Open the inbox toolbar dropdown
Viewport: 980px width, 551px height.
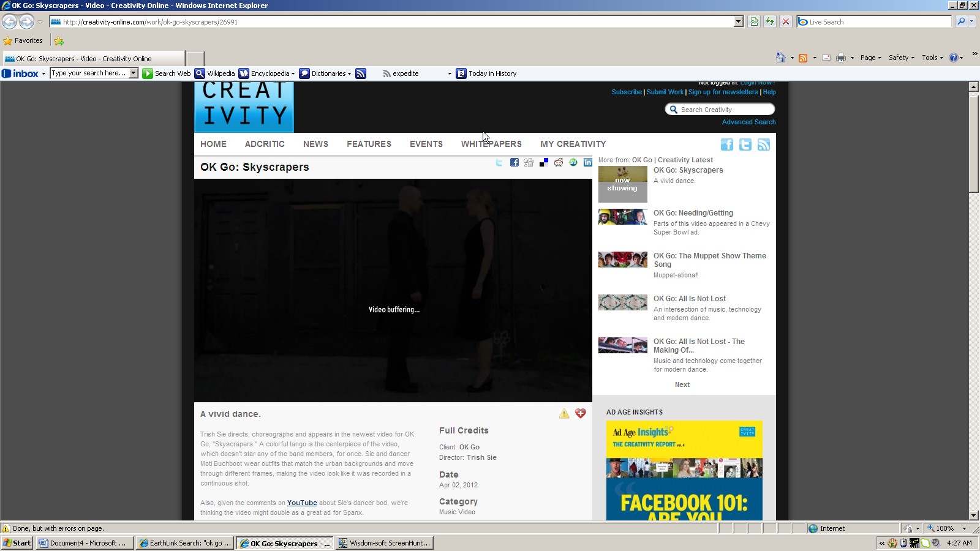43,74
